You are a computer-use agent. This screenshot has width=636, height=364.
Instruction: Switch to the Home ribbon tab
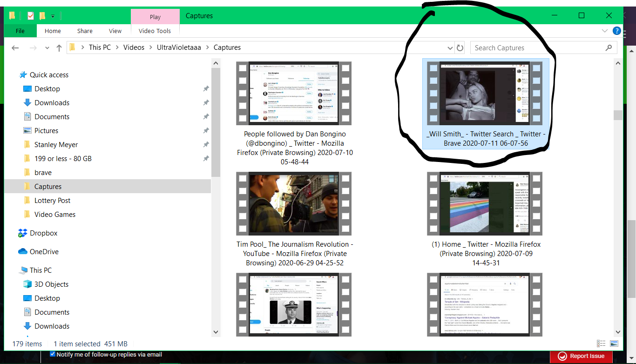coord(53,31)
